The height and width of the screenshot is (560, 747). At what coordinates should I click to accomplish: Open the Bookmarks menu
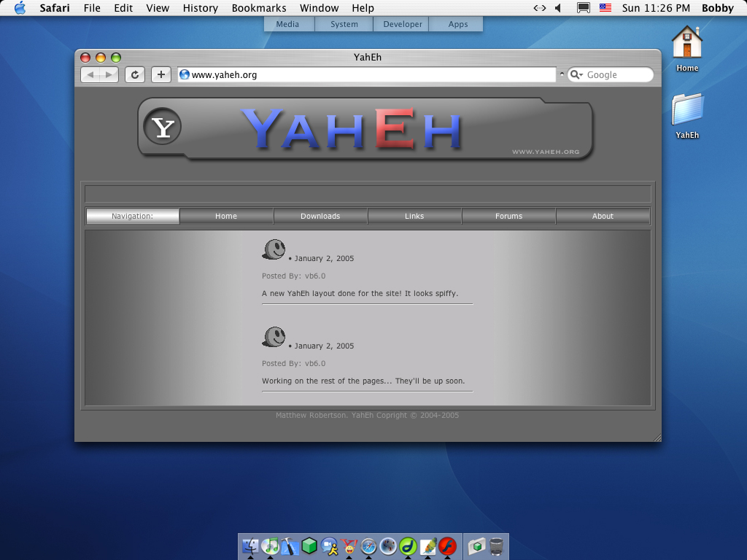[x=259, y=8]
